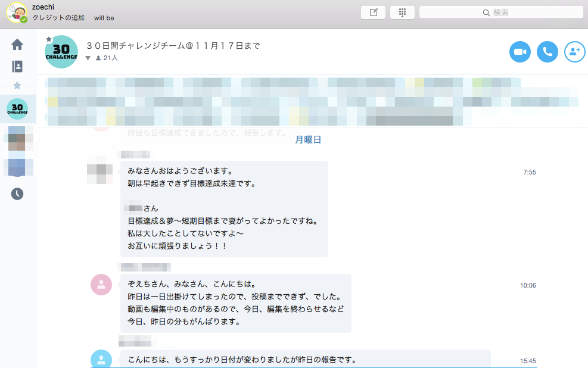Viewport: 588px width, 368px height.
Task: Click the 7:55 timestamp
Action: [x=530, y=172]
